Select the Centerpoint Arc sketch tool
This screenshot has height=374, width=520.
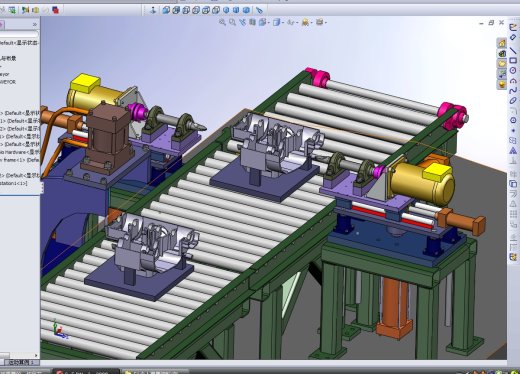tap(513, 80)
